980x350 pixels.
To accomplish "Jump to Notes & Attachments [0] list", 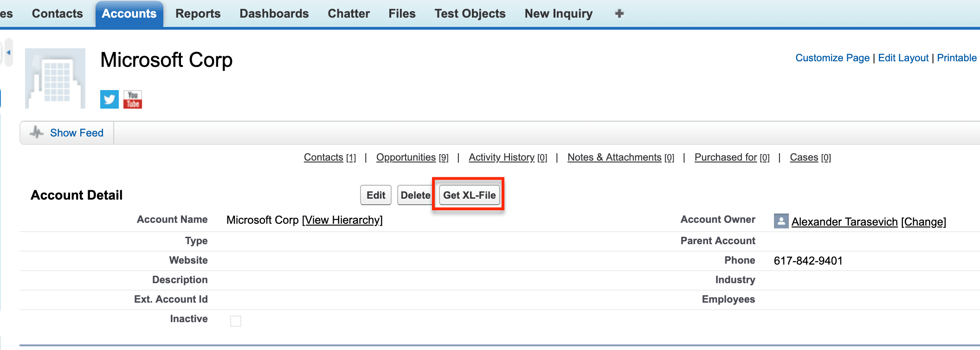I will (621, 157).
